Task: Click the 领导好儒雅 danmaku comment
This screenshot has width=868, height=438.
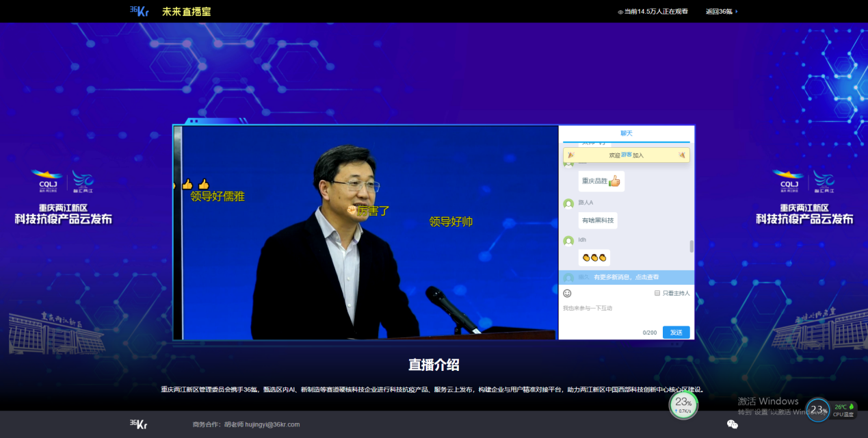Action: [218, 196]
